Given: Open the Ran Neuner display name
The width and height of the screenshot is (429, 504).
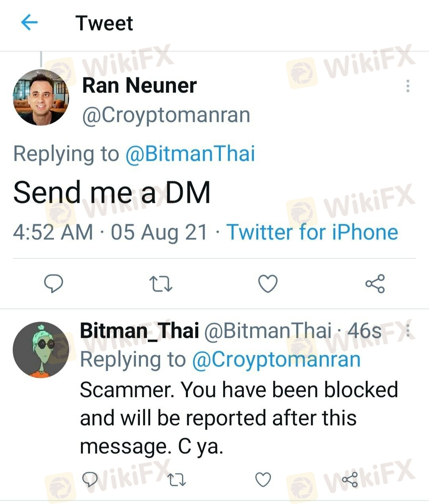Looking at the screenshot, I should coord(139,85).
